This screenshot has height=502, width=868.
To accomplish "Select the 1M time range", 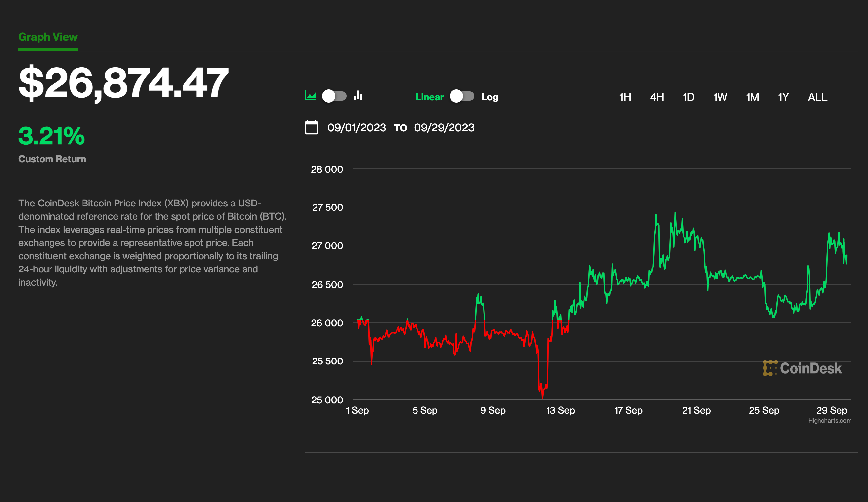I will click(752, 97).
